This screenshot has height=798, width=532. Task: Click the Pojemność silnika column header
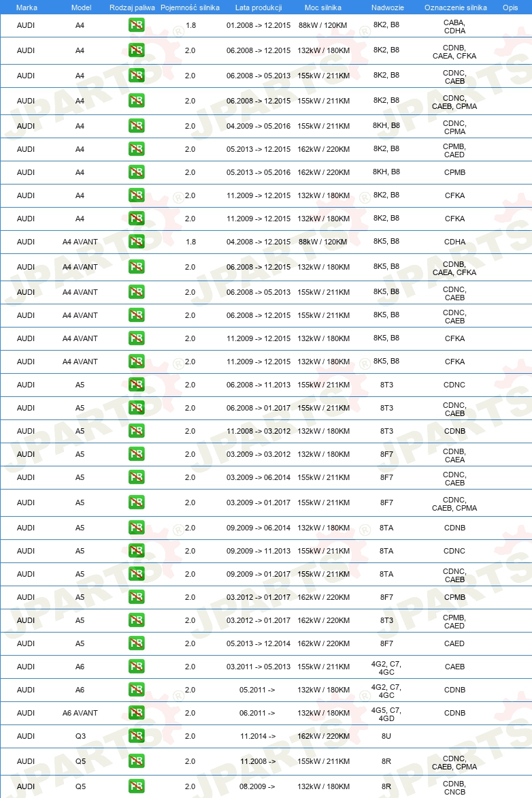(190, 7)
